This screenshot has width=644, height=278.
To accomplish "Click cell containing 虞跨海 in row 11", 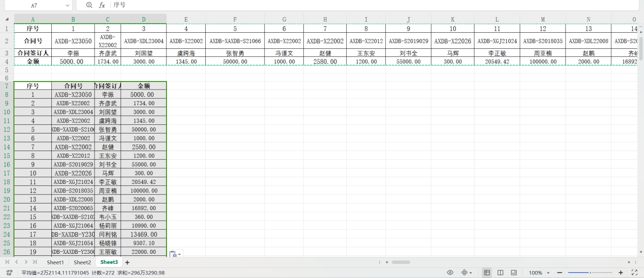I will [x=108, y=121].
